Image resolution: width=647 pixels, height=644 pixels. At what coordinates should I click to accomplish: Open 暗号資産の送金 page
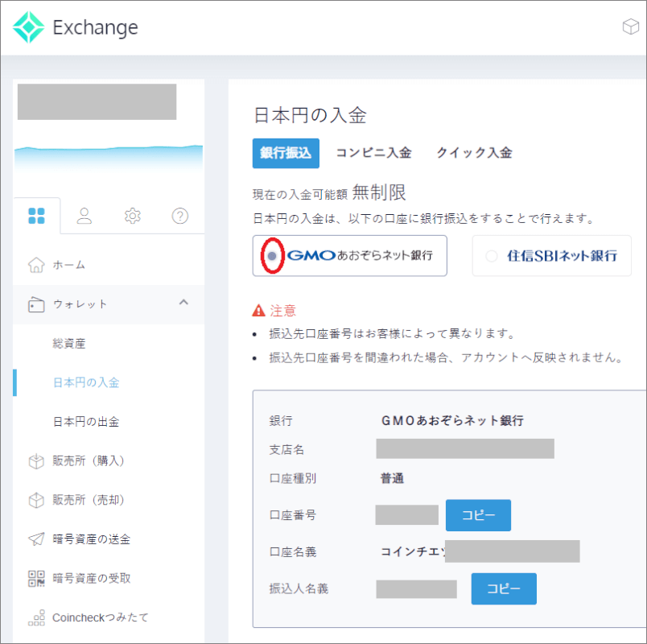tap(92, 539)
